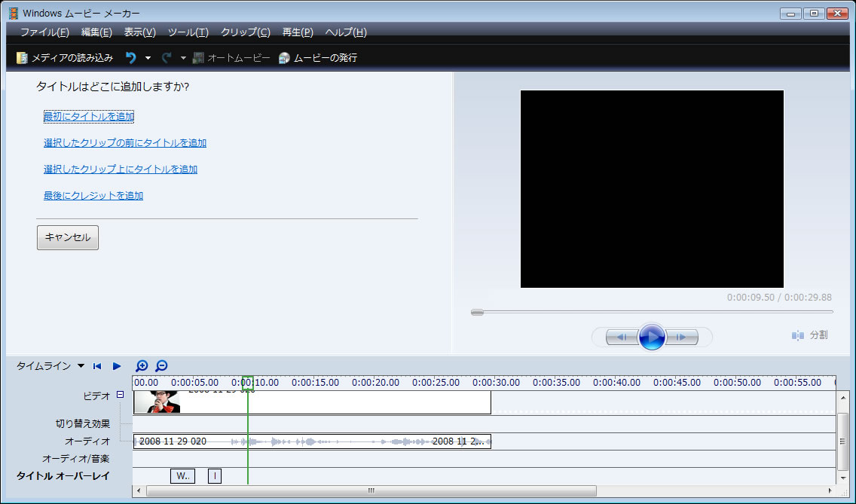Screen dimensions: 856x504
Task: Open the クリップ(C) menu
Action: click(x=245, y=32)
